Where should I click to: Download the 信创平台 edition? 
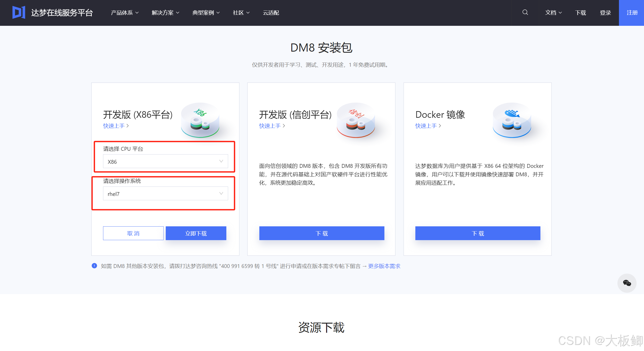[321, 233]
